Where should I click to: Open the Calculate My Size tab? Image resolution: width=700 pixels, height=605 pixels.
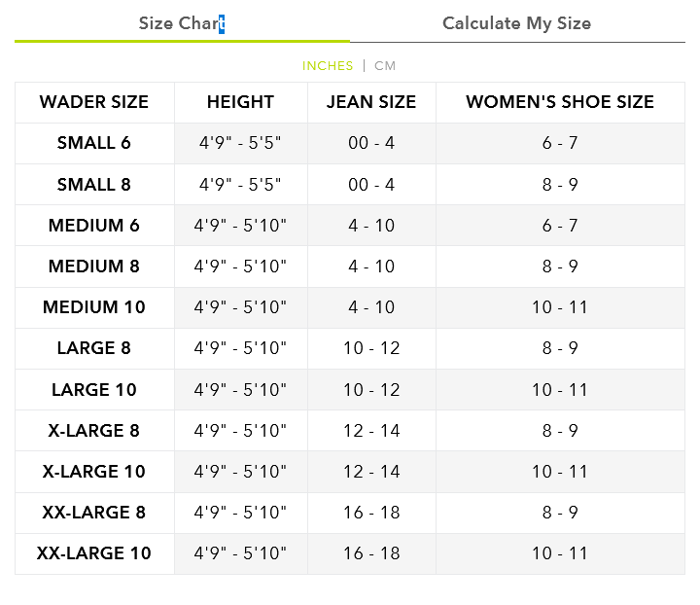pyautogui.click(x=516, y=23)
